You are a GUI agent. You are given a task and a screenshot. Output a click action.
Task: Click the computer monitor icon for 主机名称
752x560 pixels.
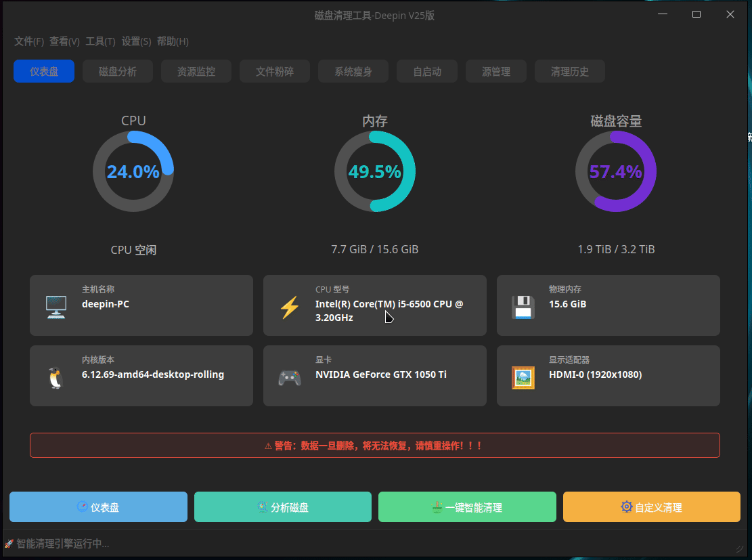click(56, 307)
